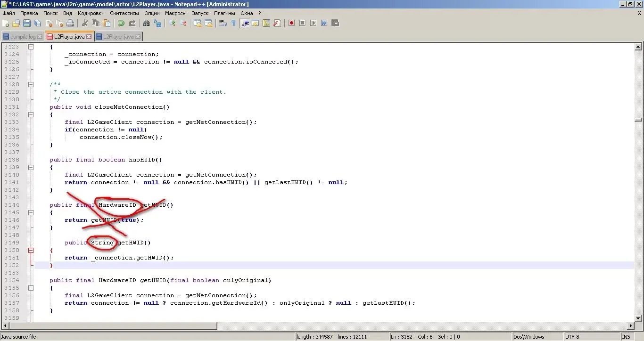Viewport: 644px width, 341px height.
Task: Open the Синтаксисы menu
Action: [x=124, y=13]
